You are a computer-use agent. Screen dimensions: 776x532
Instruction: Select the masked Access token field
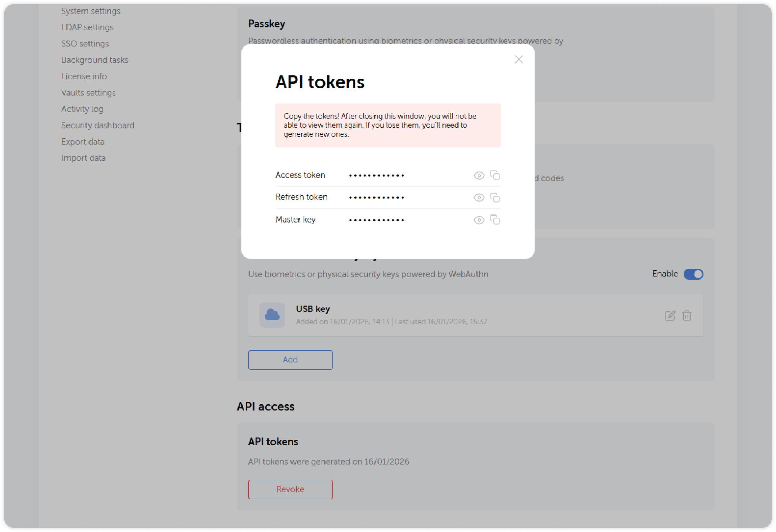click(x=376, y=175)
